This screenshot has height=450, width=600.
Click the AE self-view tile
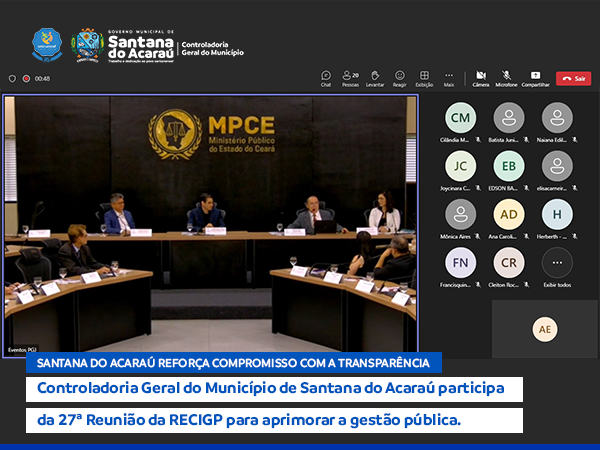click(x=545, y=329)
